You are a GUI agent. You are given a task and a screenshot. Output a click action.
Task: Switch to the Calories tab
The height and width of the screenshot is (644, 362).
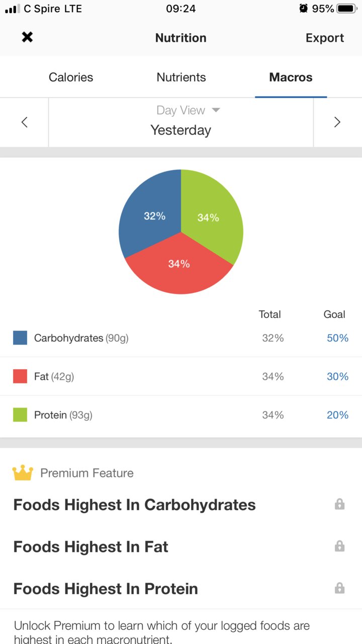[71, 77]
